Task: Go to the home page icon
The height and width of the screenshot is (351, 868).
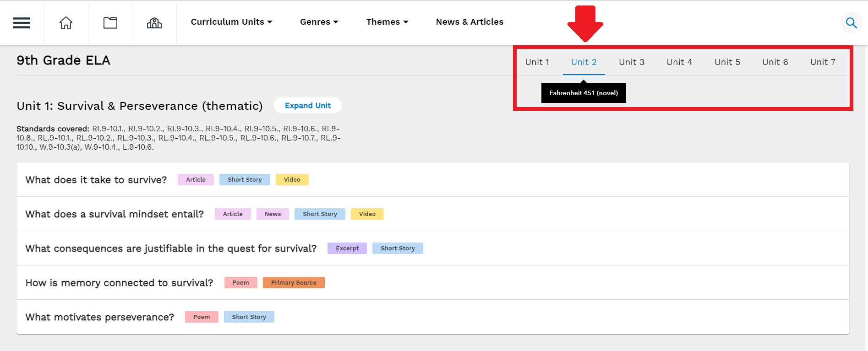Action: tap(66, 23)
